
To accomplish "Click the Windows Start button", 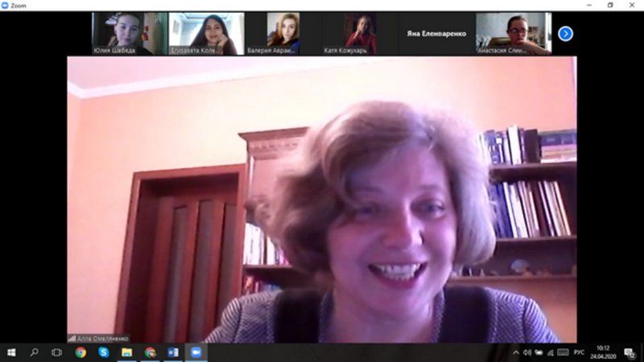I will coord(11,352).
